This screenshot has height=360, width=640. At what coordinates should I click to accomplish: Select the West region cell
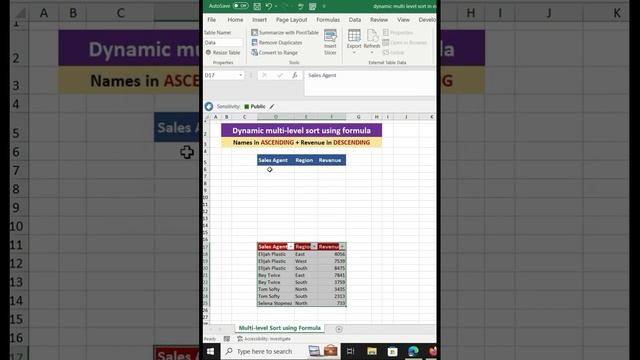[x=306, y=261]
